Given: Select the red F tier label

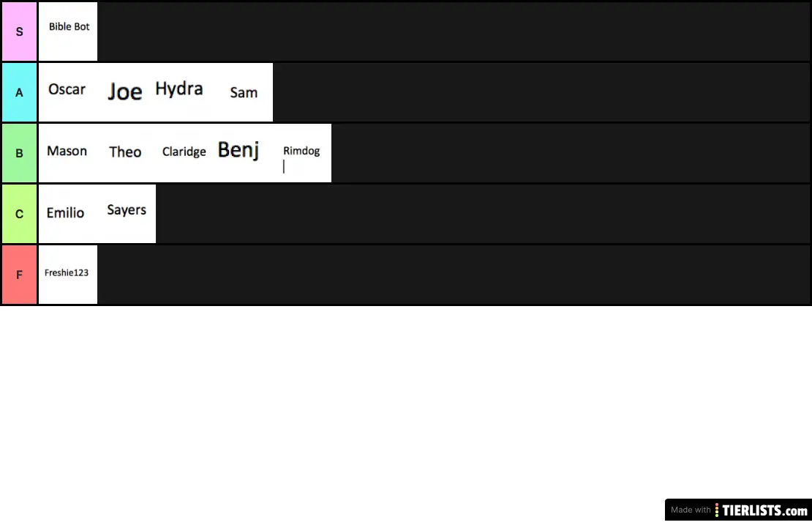Looking at the screenshot, I should (19, 274).
